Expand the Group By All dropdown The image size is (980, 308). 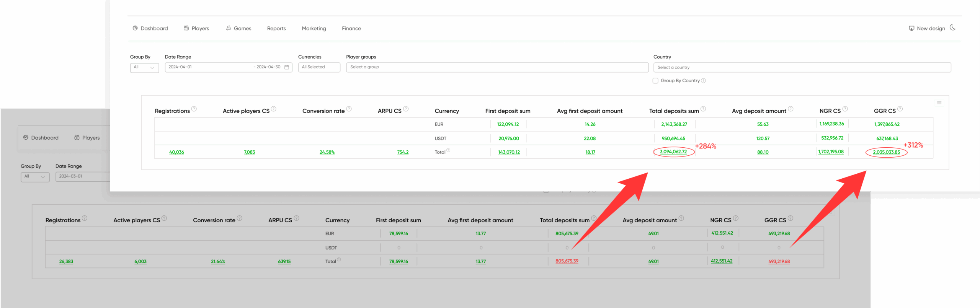point(144,67)
